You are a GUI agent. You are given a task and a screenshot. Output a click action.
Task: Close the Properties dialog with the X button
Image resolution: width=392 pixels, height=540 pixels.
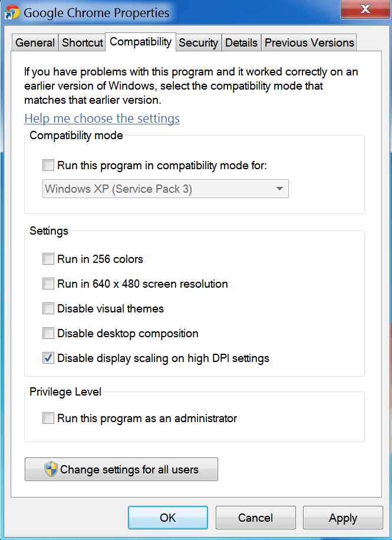pos(365,9)
